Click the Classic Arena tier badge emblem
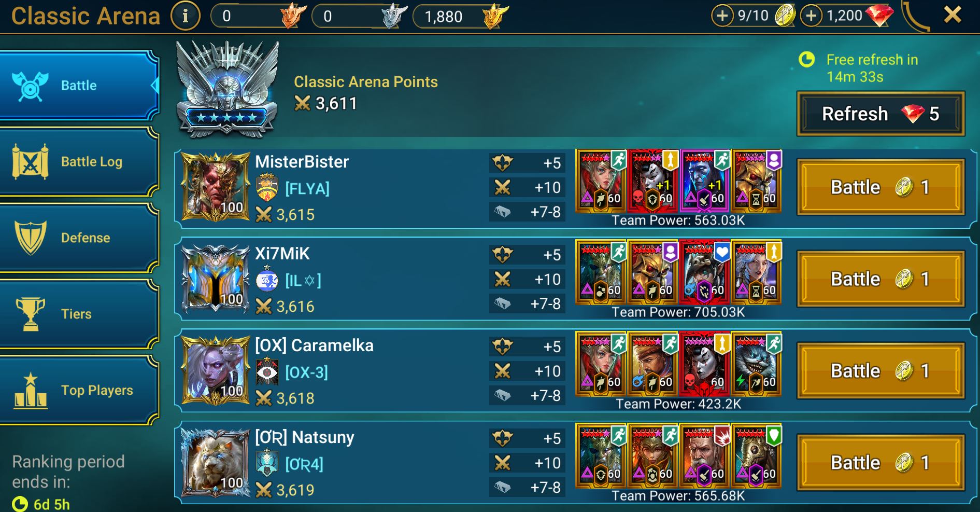Viewport: 980px width, 512px height. 227,89
